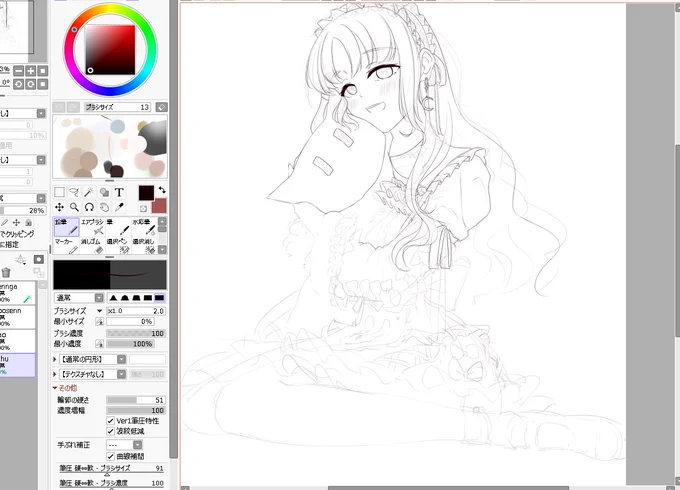Choose the マーカー marker tool

(x=66, y=245)
